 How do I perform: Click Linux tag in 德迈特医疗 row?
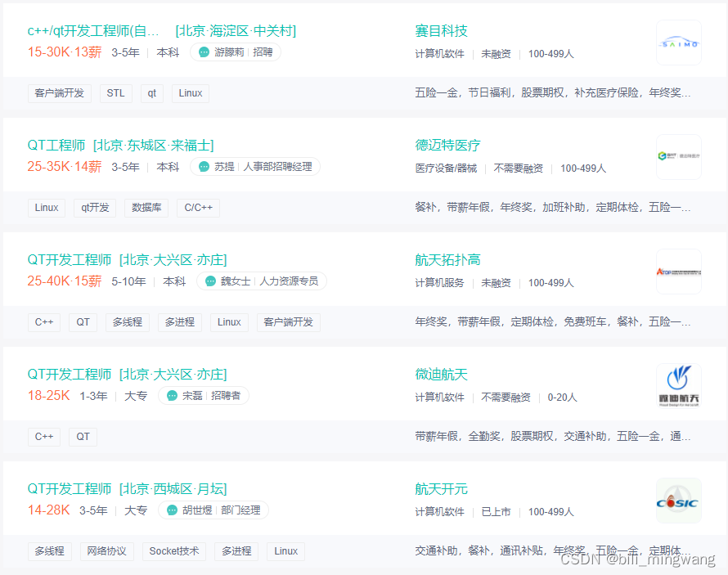point(47,208)
